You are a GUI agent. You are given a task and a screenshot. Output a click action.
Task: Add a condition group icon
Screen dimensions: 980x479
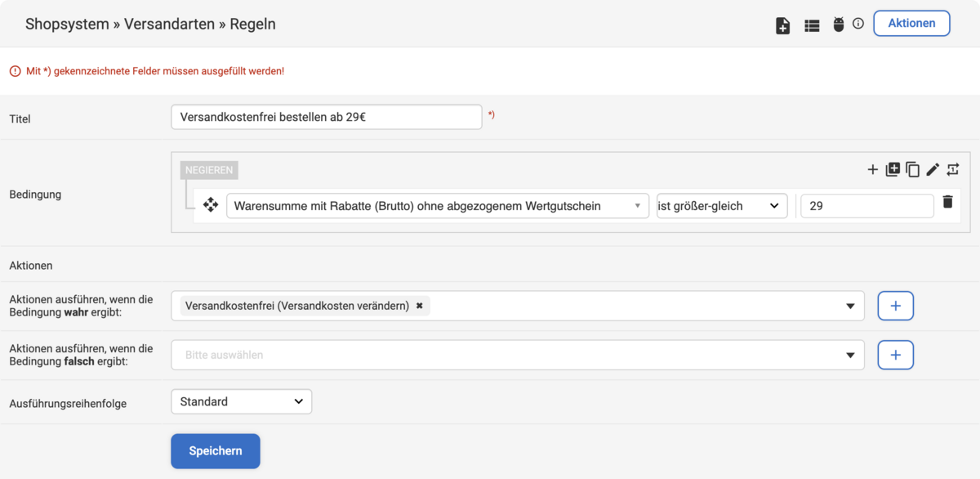[893, 169]
